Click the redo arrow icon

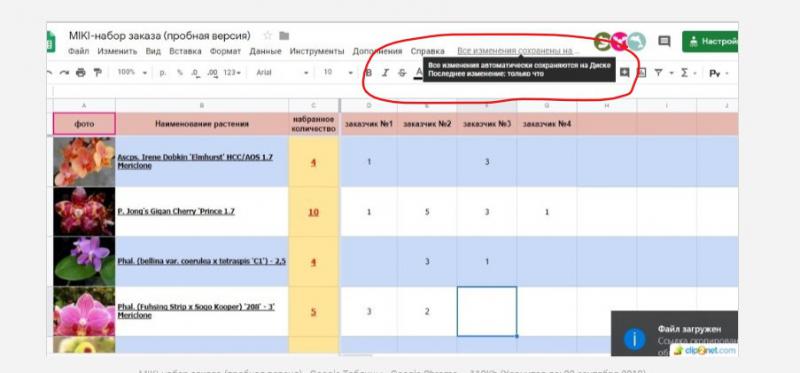pos(64,73)
